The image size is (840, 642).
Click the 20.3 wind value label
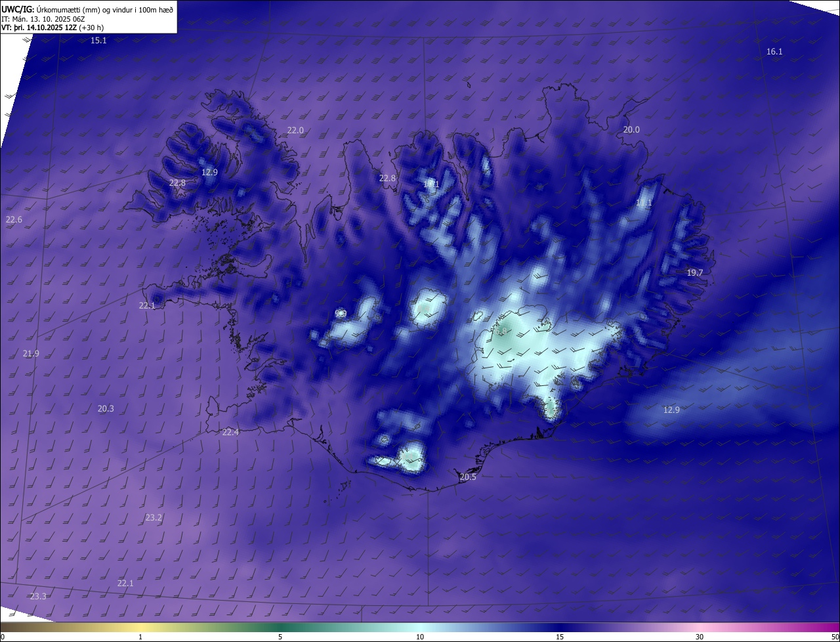106,408
